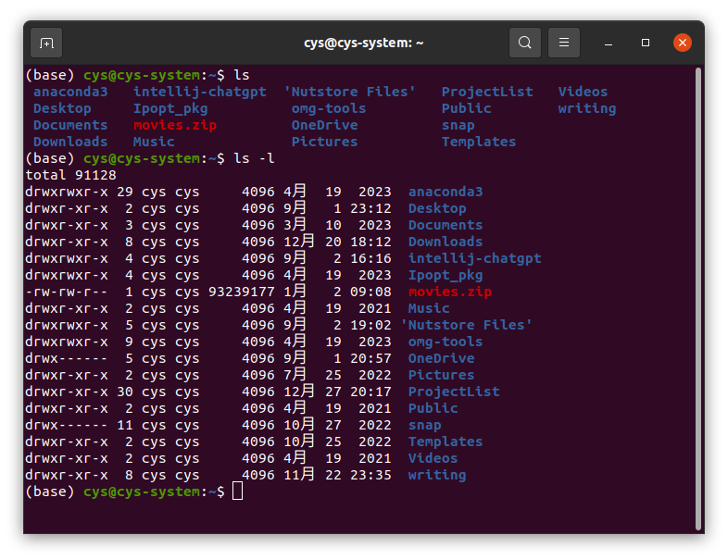Click the vertical scrollbar of terminal
This screenshot has width=728, height=560.
[698, 296]
